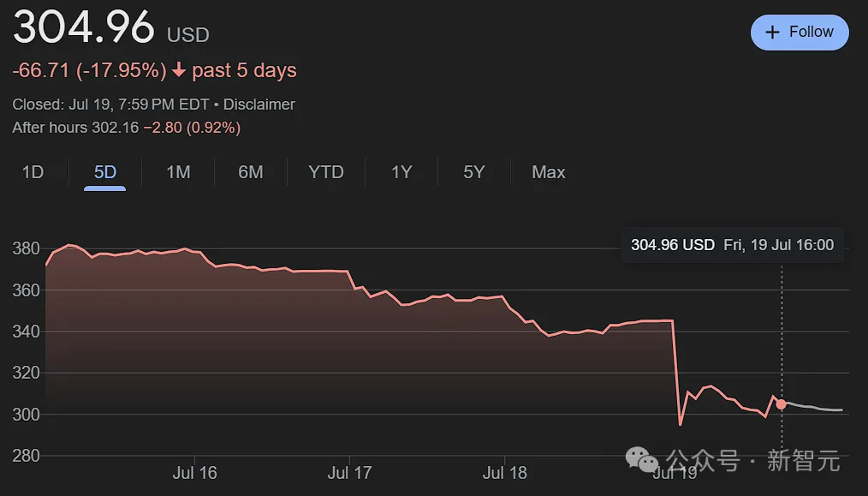Show the Max time range
868x496 pixels.
[548, 172]
